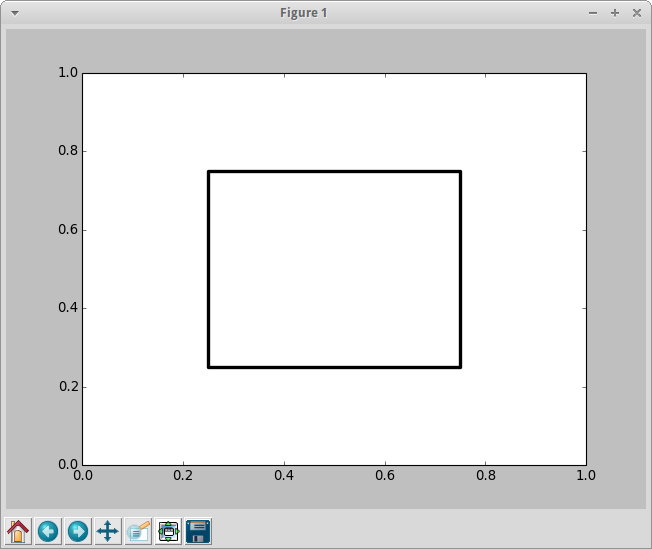Click the Figure 1 title bar text
Viewport: 652px width, 549px height.
304,13
